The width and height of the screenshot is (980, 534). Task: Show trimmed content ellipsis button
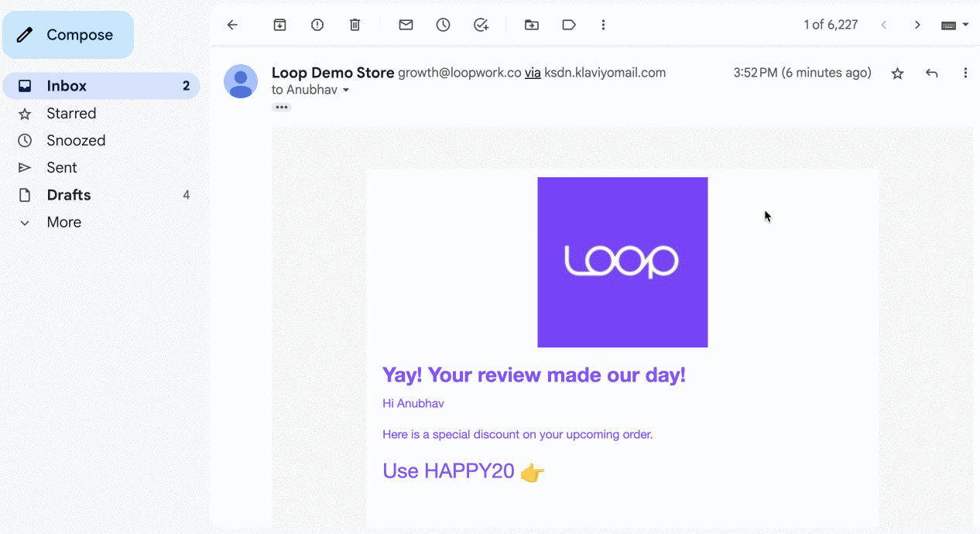(x=282, y=108)
